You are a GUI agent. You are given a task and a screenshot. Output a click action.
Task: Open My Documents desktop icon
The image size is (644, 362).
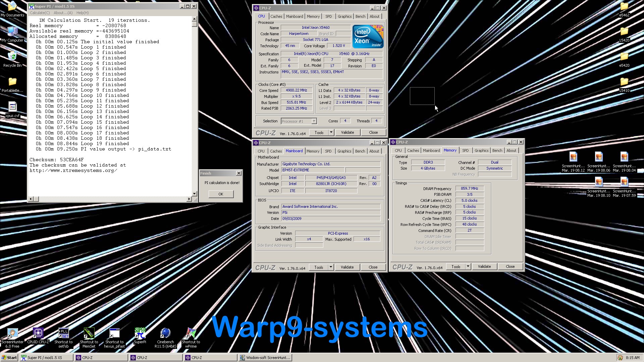tap(12, 9)
